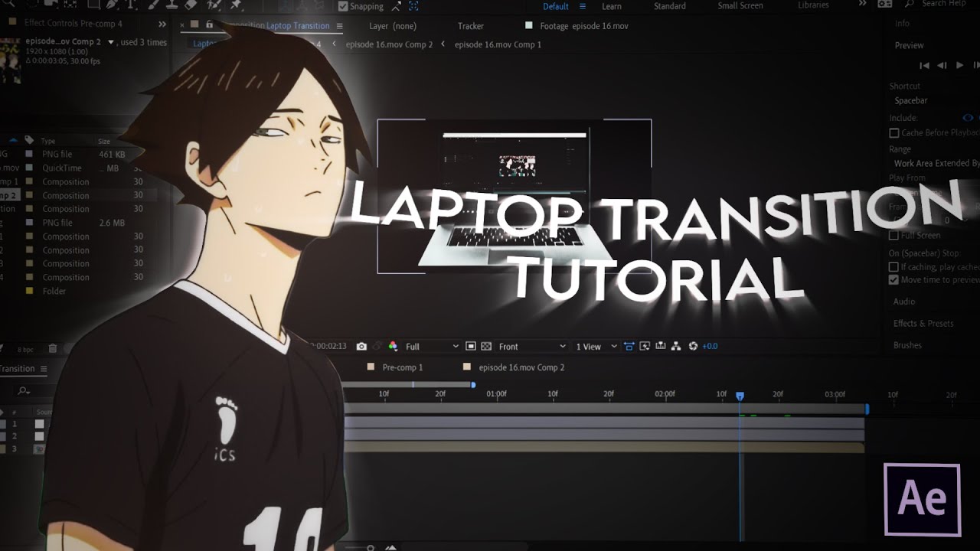Open the Full resolution dropdown
This screenshot has height=551, width=980.
432,347
